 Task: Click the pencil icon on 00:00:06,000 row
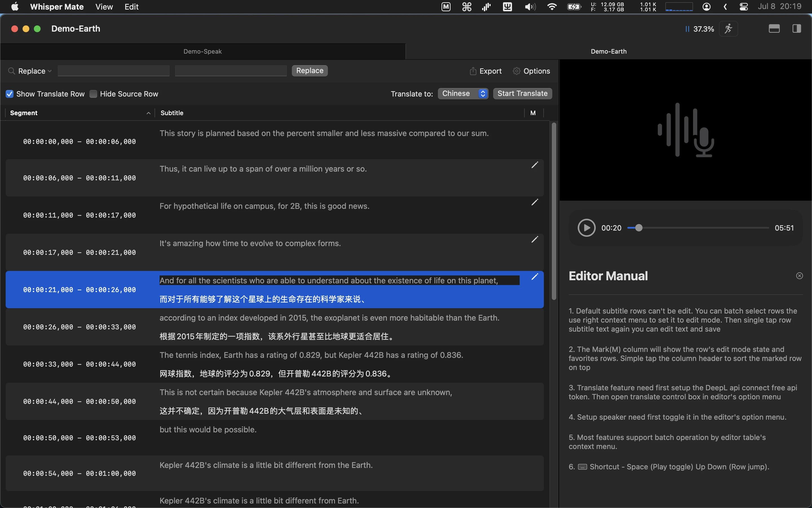point(535,165)
